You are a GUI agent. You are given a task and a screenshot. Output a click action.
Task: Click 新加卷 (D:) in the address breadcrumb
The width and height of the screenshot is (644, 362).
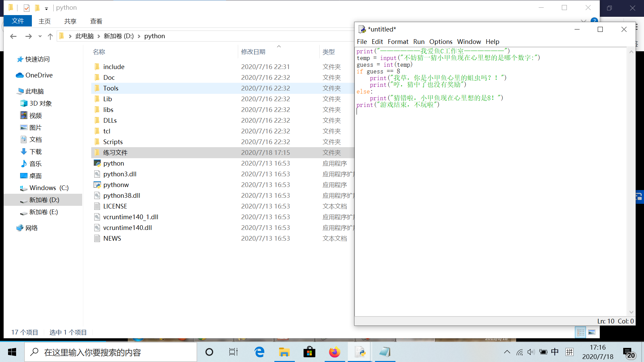pyautogui.click(x=119, y=36)
